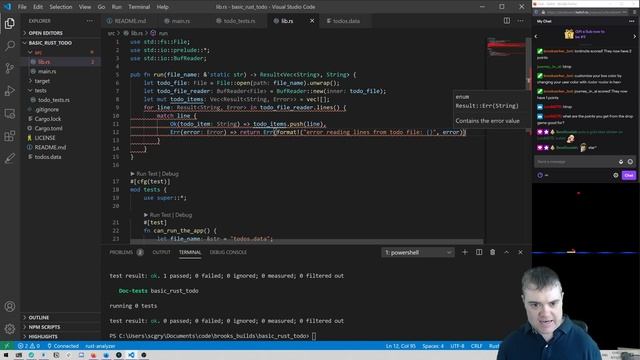
Task: Split the editor to the right
Action: click(507, 21)
